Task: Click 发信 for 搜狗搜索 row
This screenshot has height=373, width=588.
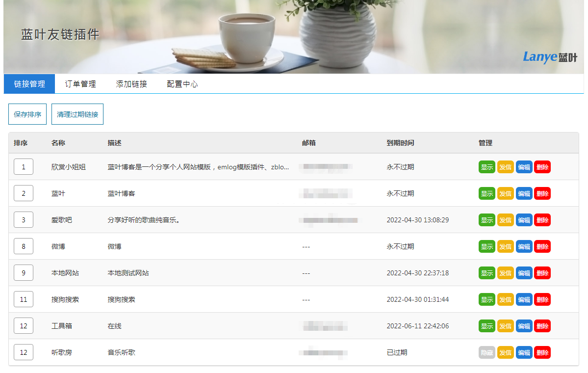Action: [505, 299]
